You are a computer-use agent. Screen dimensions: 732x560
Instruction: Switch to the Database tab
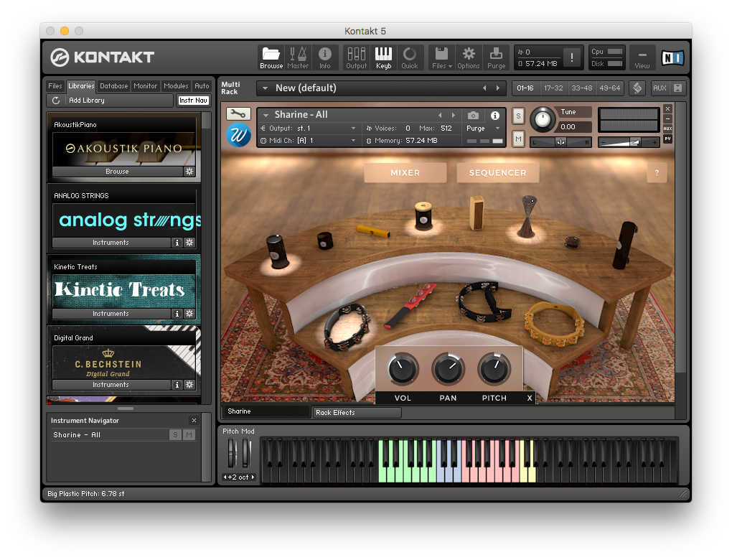coord(114,86)
